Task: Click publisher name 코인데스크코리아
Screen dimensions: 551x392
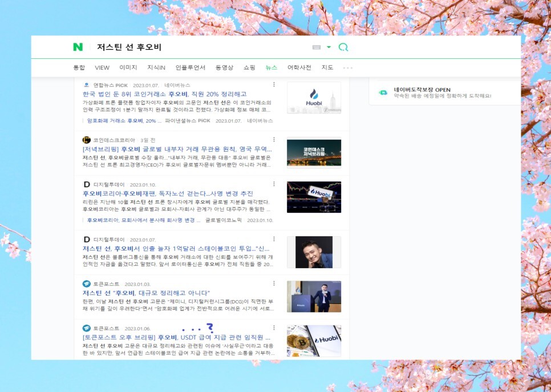Action: click(114, 140)
